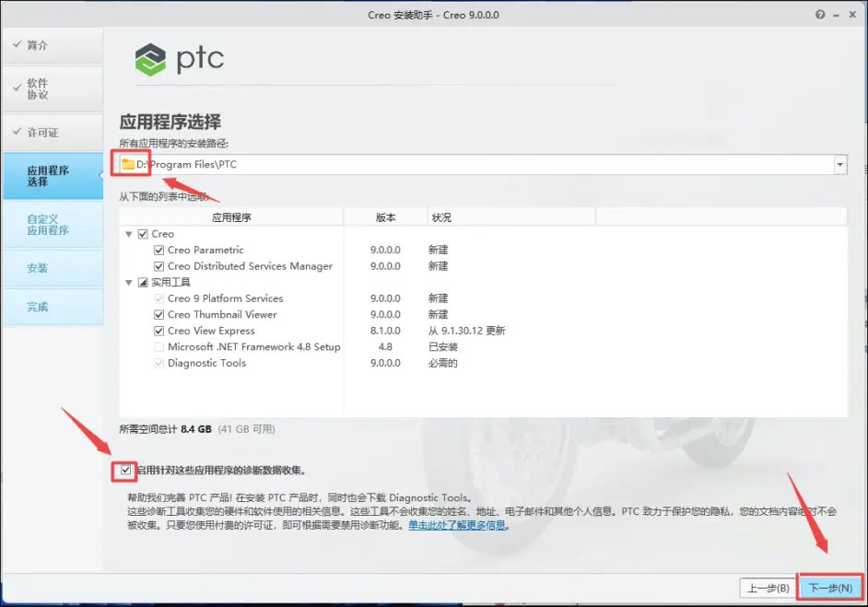The height and width of the screenshot is (607, 868).
Task: Close the Creo installation assistant window
Action: (x=852, y=15)
